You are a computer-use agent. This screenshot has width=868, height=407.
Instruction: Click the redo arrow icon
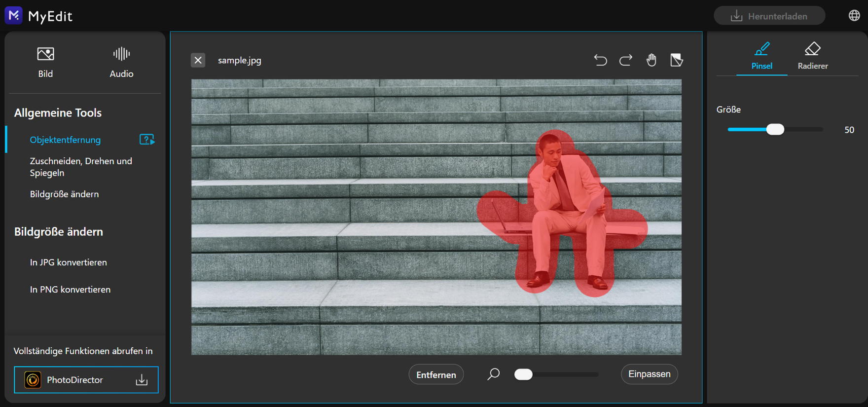[626, 60]
